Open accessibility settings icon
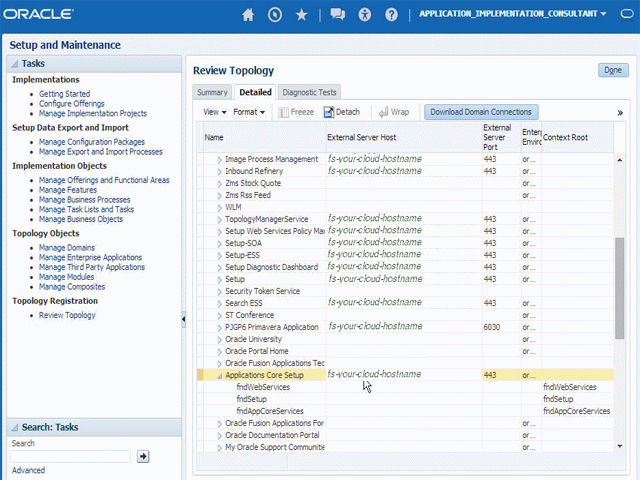The width and height of the screenshot is (640, 480). click(364, 15)
